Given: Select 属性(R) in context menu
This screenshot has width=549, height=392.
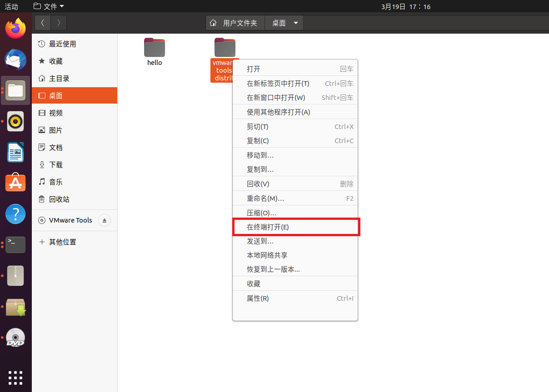Looking at the screenshot, I should click(258, 298).
